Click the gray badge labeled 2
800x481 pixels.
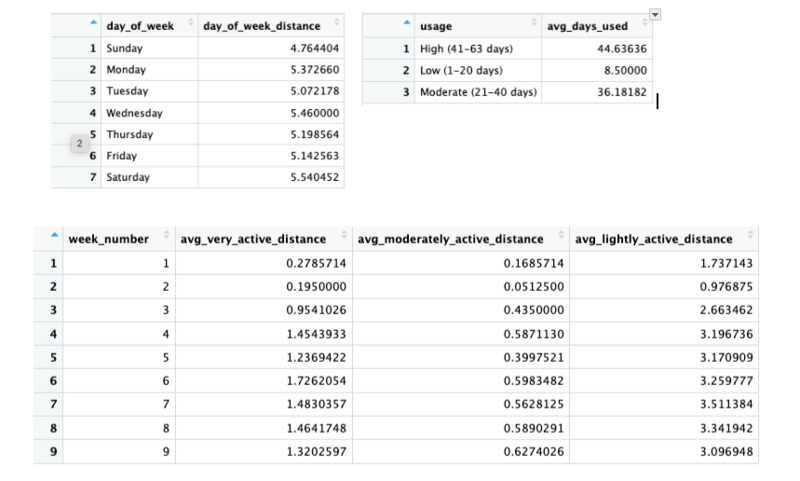tap(80, 144)
